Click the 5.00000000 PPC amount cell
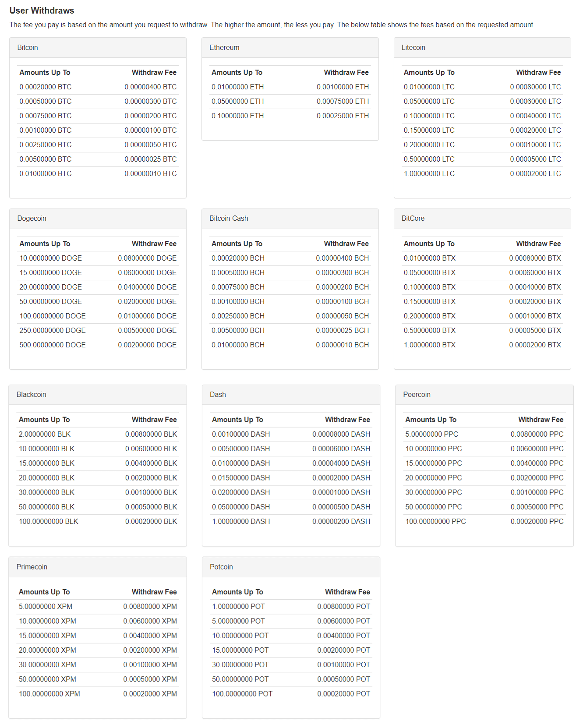583x728 pixels. 432,435
